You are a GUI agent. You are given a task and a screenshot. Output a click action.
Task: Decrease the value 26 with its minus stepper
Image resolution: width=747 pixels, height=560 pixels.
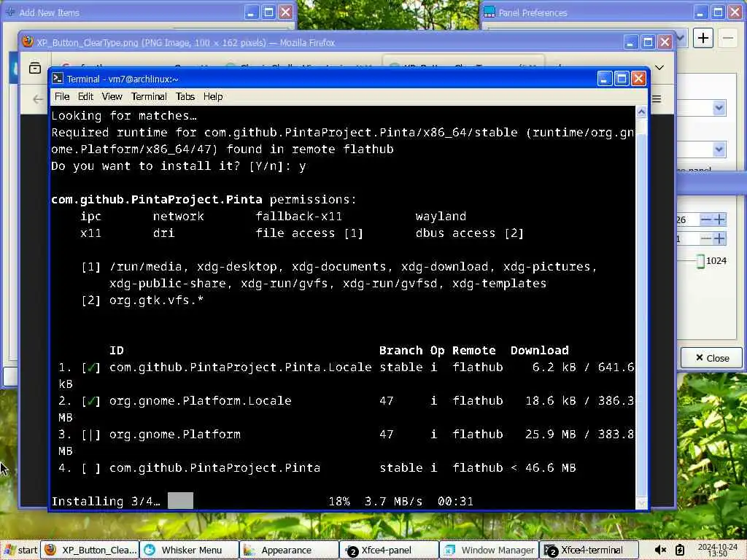[x=706, y=219]
